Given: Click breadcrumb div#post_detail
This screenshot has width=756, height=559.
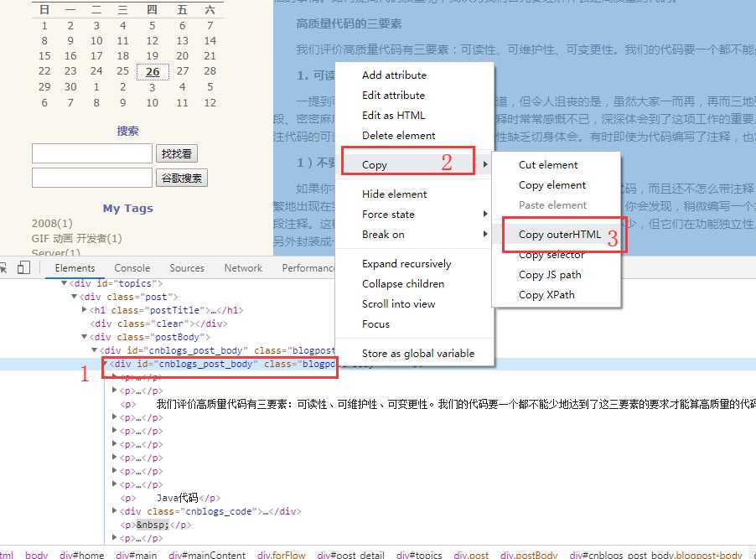Looking at the screenshot, I should 350,555.
